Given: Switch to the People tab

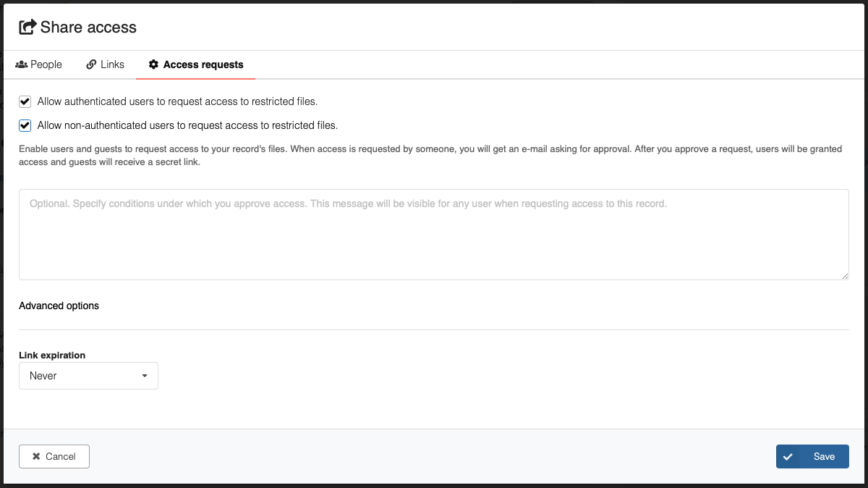Looking at the screenshot, I should (x=39, y=64).
